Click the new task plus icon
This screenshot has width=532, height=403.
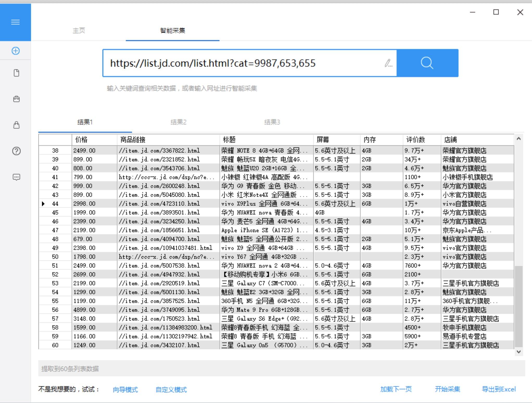tap(16, 51)
